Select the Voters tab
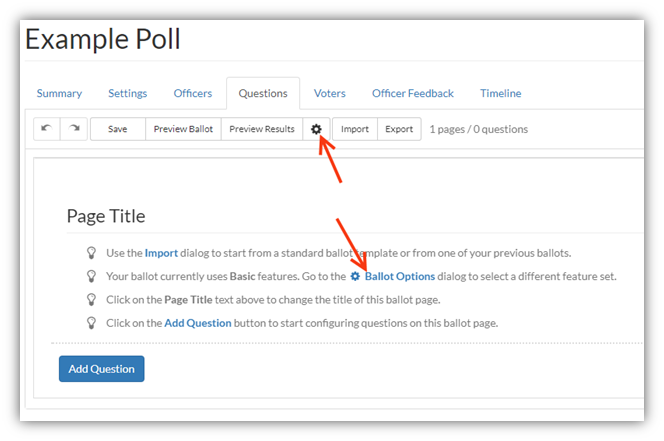Viewport: 664px width, 441px height. pyautogui.click(x=329, y=93)
